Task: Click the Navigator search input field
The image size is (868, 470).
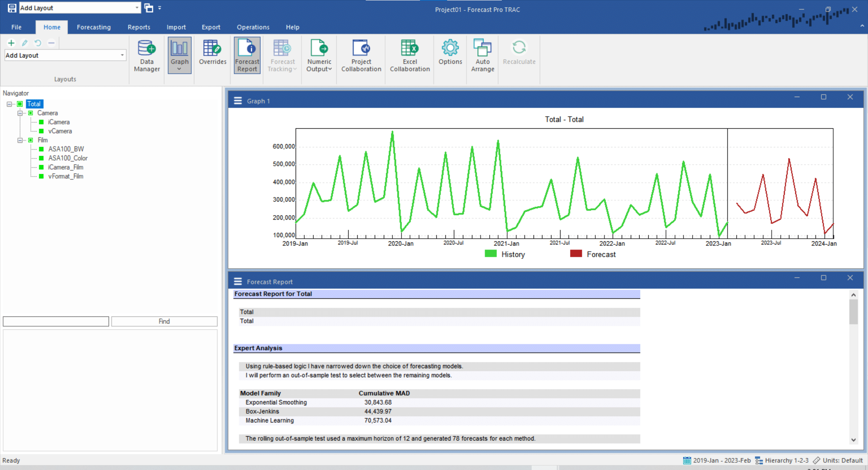Action: [56, 321]
